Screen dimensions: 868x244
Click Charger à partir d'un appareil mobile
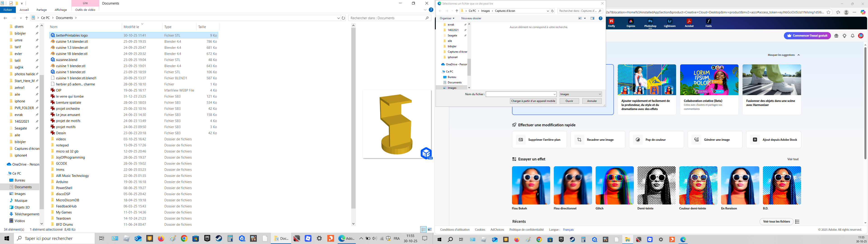pos(533,101)
